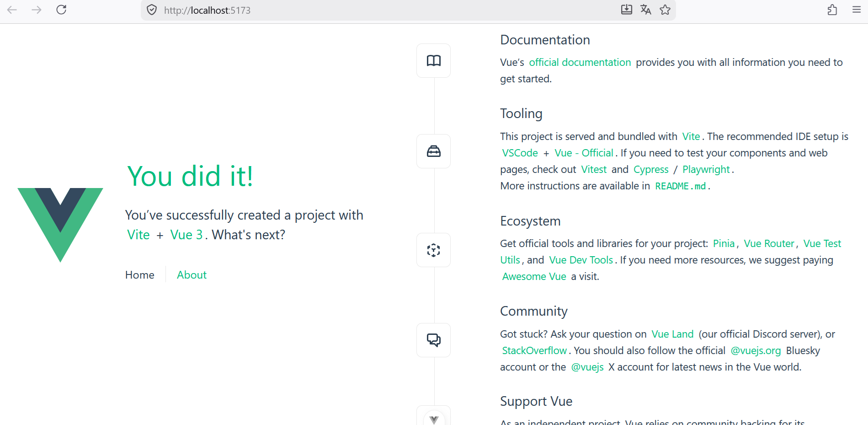The width and height of the screenshot is (868, 425).
Task: Click the install app icon in address bar
Action: click(x=626, y=10)
